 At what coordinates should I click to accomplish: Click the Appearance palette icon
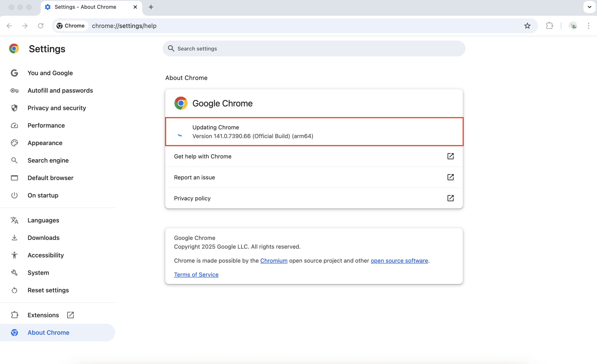pyautogui.click(x=14, y=143)
